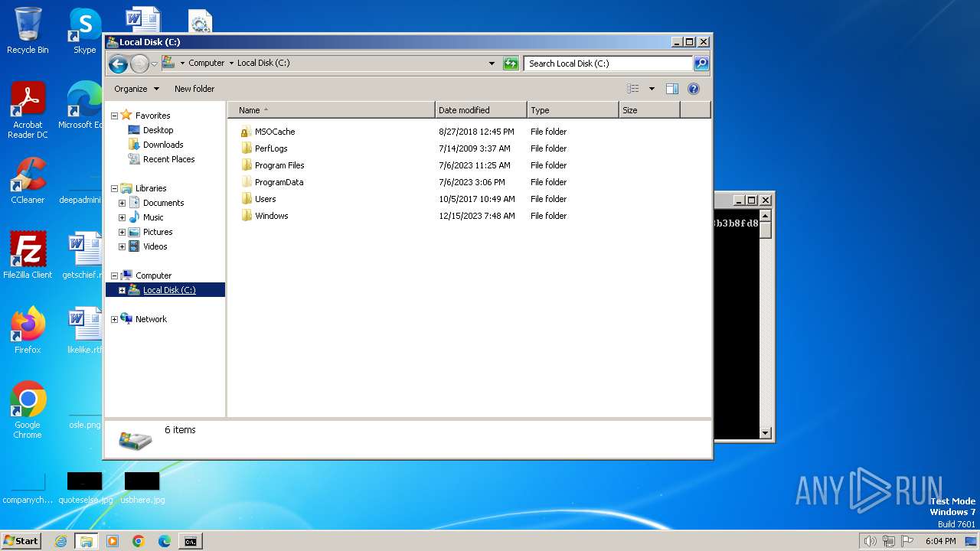The height and width of the screenshot is (551, 980).
Task: Open Recent Places in Favorites
Action: [168, 159]
